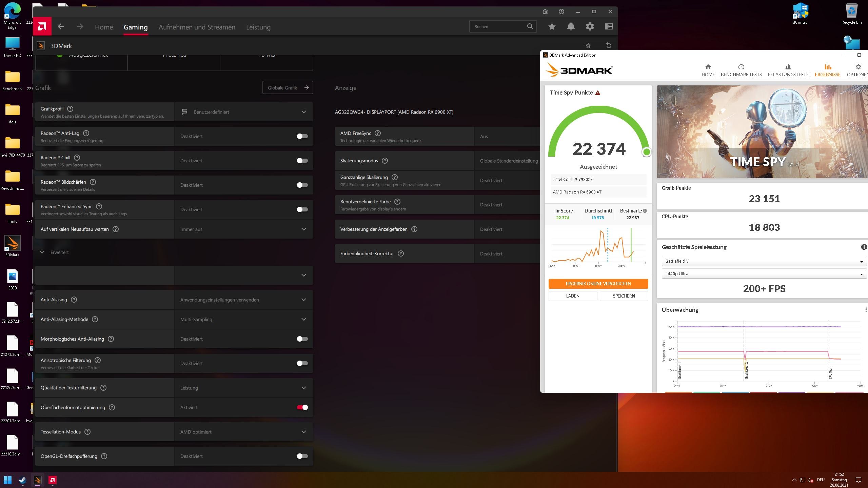
Task: Open Anti-Aliasing-Methode dropdown
Action: point(244,319)
